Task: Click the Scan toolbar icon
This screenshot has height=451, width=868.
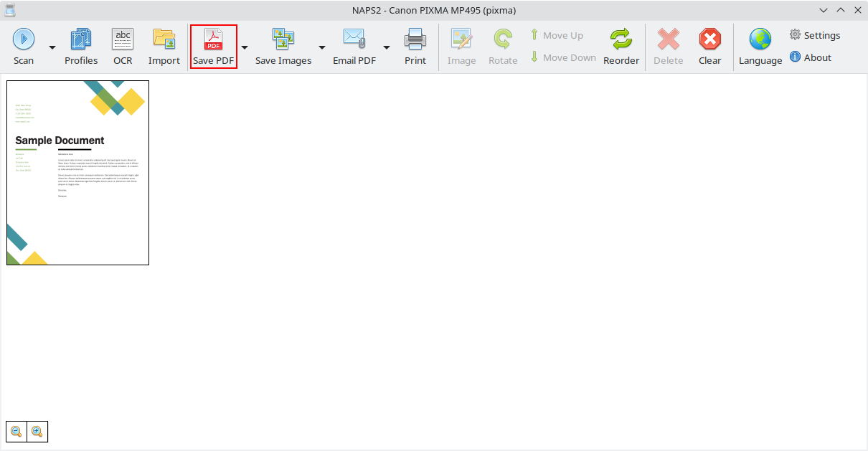Action: tap(24, 39)
